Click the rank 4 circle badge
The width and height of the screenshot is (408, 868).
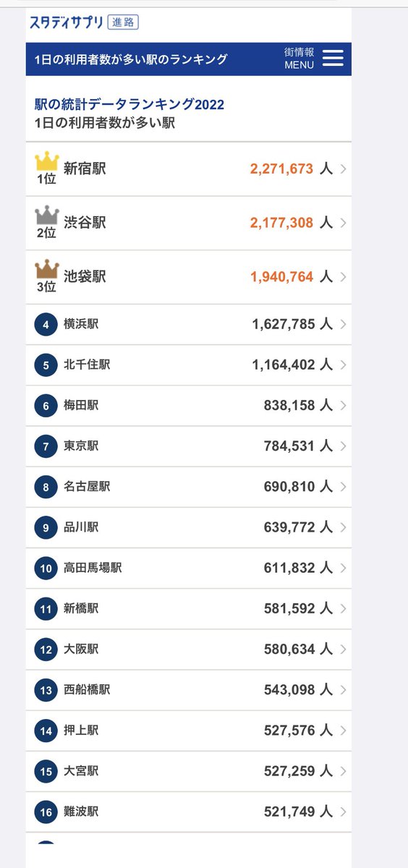pyautogui.click(x=46, y=325)
